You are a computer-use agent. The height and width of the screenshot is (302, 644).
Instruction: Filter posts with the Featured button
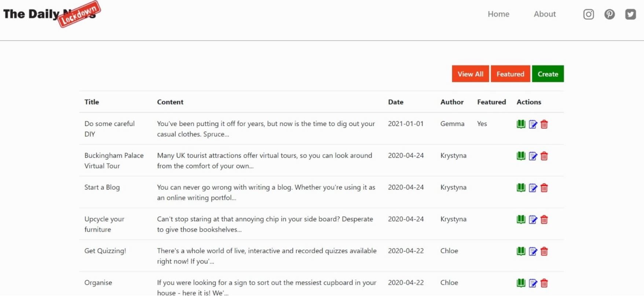511,74
